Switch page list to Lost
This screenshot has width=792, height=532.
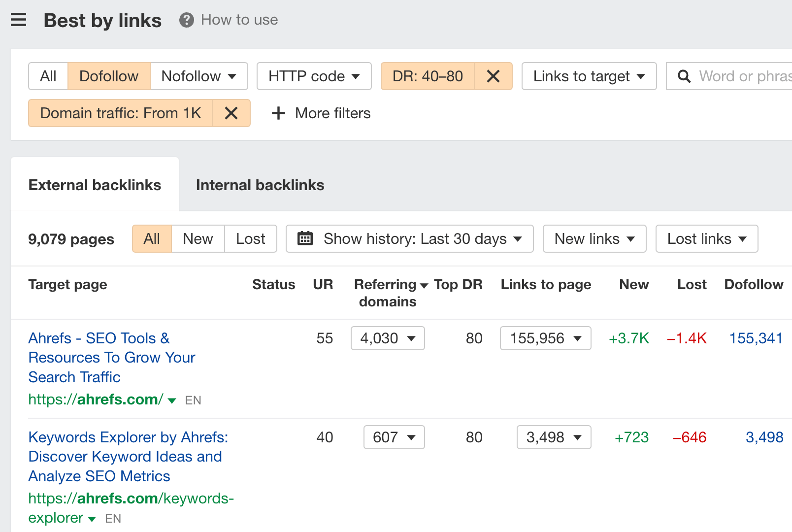tap(250, 238)
